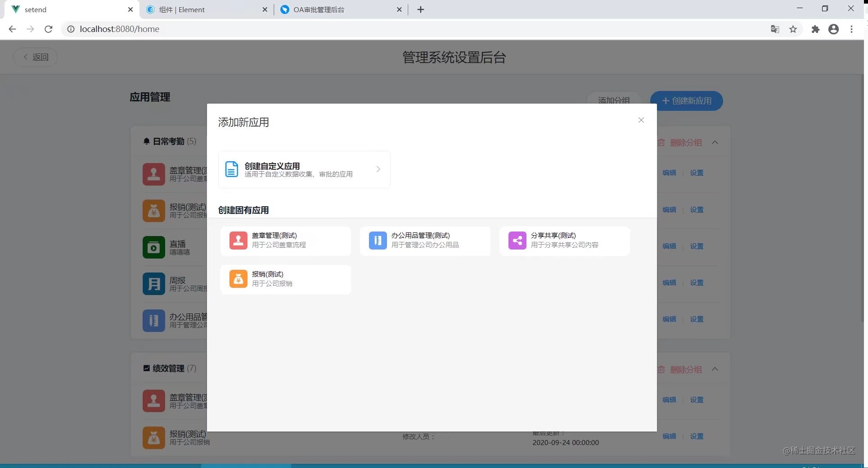
Task: Reload the page
Action: 49,29
